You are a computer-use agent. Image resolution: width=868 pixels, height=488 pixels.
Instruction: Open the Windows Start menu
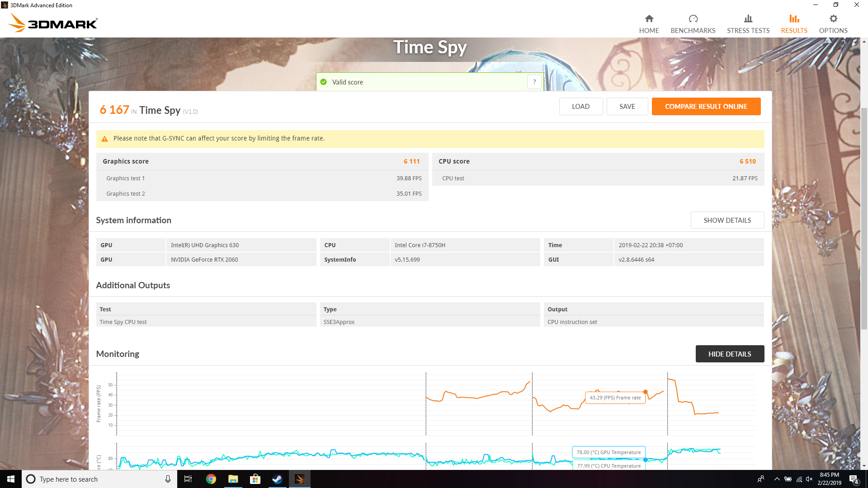[x=11, y=479]
